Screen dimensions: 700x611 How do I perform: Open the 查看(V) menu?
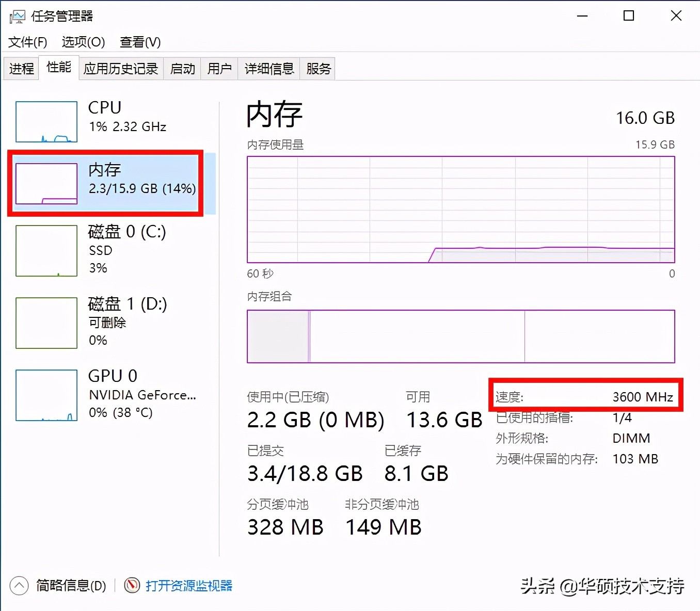[139, 42]
